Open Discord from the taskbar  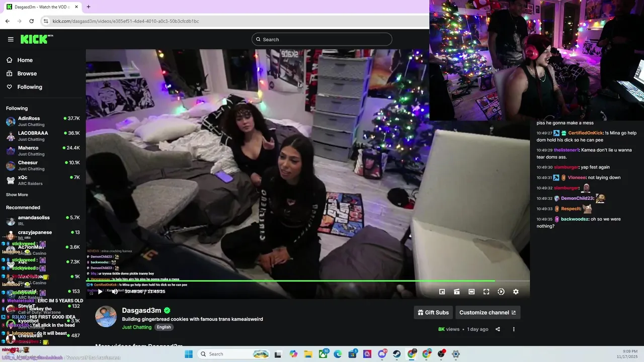pos(382,354)
